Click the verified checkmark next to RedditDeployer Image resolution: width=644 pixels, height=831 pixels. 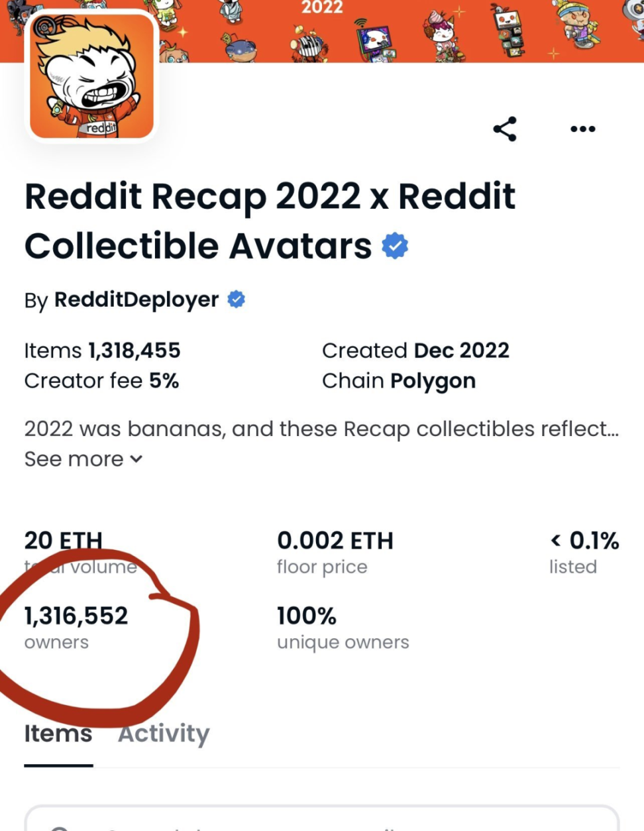pos(236,300)
